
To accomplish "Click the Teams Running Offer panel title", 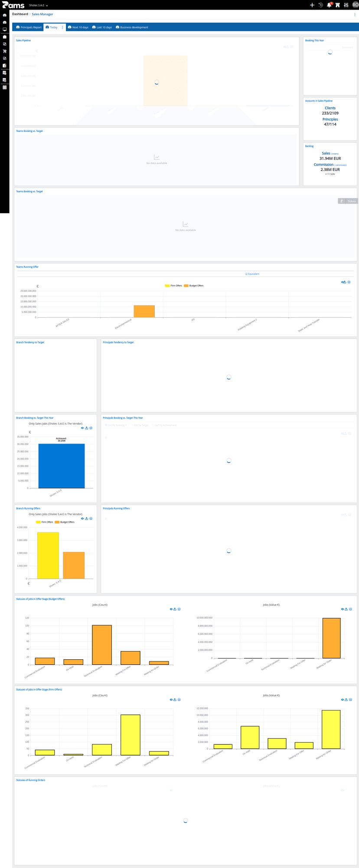I will pos(27,267).
